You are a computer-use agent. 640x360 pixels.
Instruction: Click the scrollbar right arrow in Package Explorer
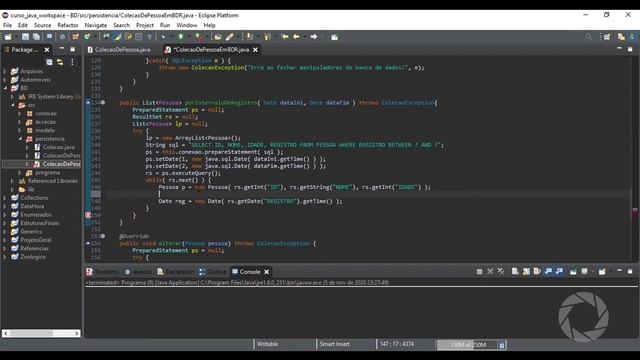click(77, 333)
